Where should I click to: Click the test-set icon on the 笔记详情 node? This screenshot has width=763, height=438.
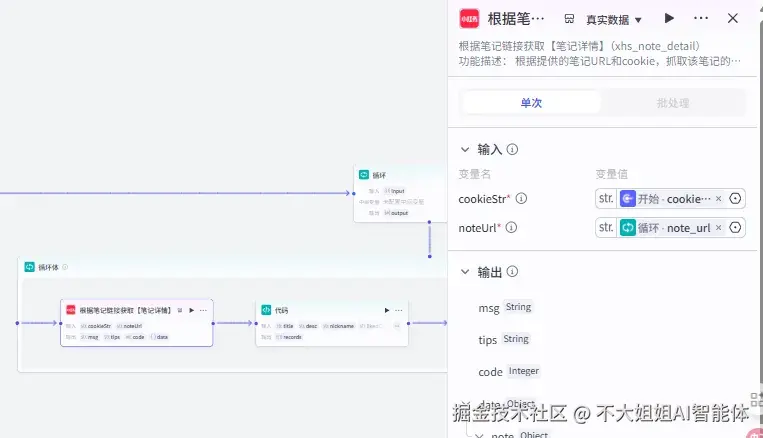click(180, 310)
